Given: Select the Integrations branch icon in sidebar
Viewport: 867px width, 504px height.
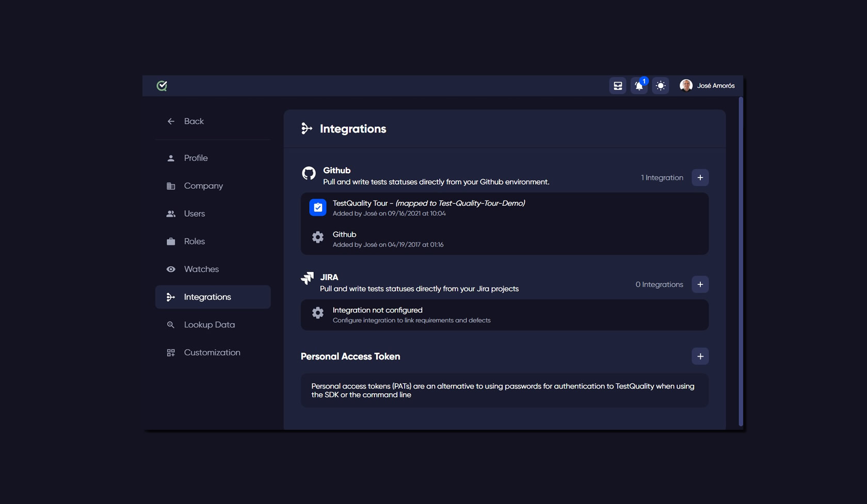Looking at the screenshot, I should [x=170, y=297].
